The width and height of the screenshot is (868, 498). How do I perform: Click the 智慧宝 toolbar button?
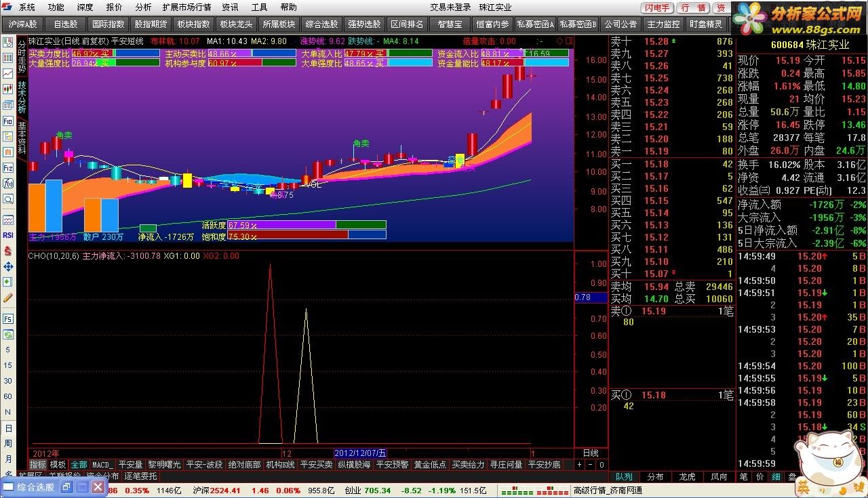pos(450,24)
